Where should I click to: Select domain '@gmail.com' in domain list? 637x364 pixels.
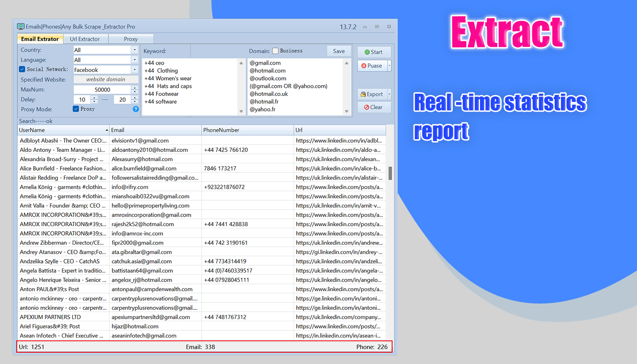(265, 63)
